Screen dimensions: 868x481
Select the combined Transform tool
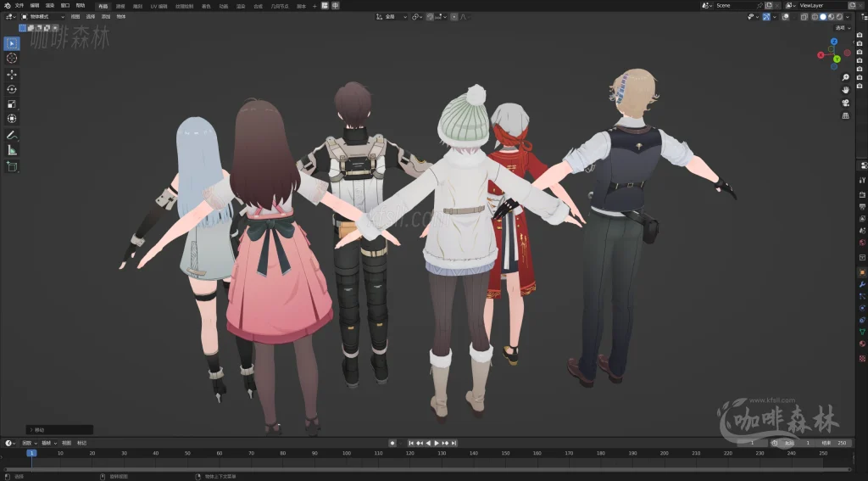point(12,119)
